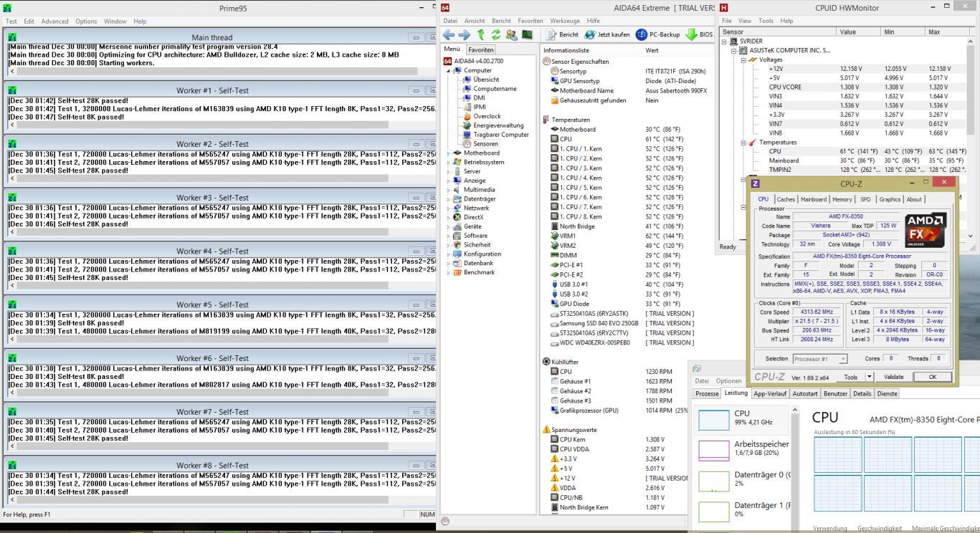The image size is (980, 533).
Task: Open the Bericht report toolbar button
Action: (x=562, y=34)
